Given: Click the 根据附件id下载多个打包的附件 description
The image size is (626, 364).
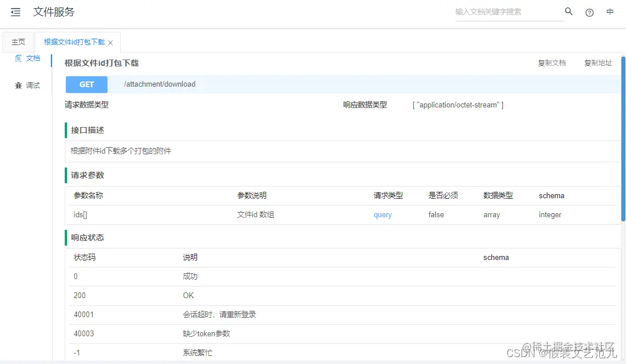Looking at the screenshot, I should point(121,151).
